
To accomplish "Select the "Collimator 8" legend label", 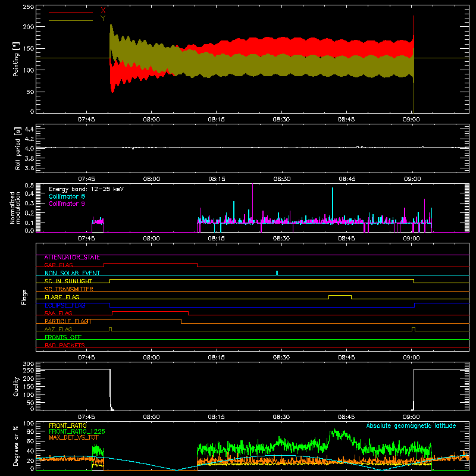I will click(67, 196).
